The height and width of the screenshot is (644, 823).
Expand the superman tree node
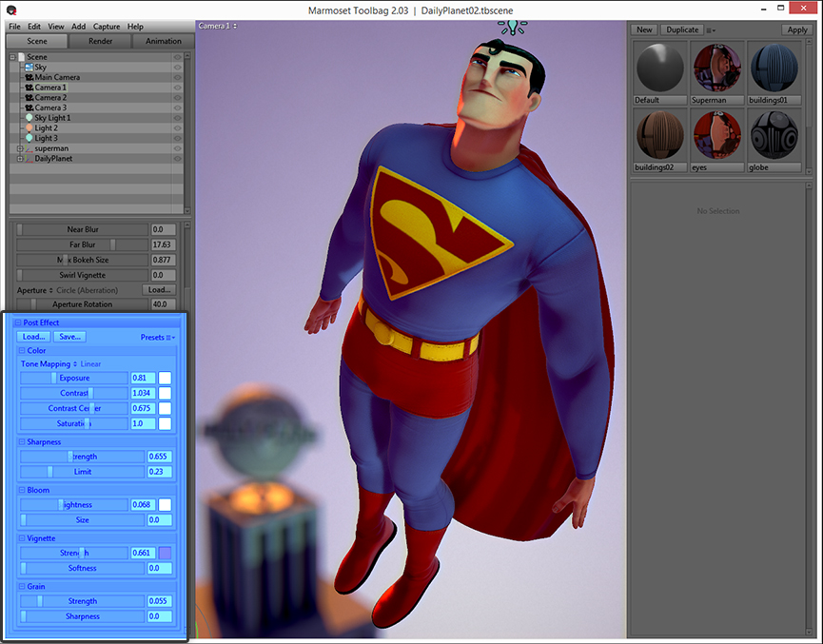click(20, 148)
